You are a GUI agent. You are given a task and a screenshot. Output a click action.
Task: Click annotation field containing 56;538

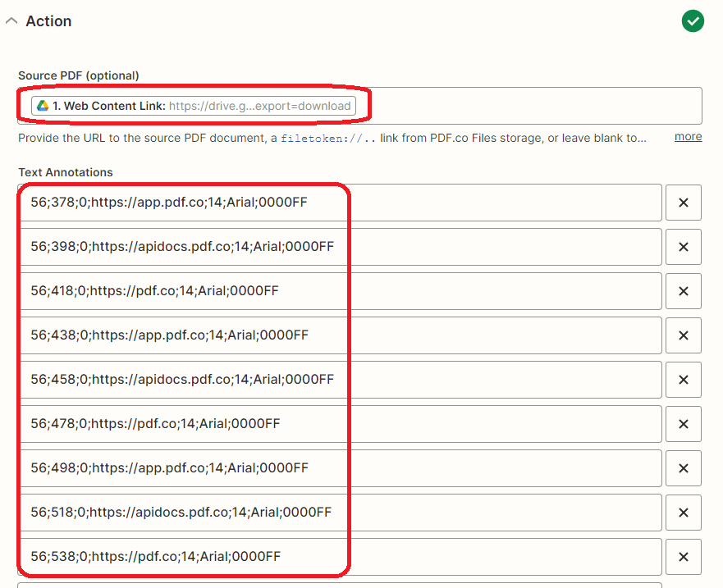[328, 557]
